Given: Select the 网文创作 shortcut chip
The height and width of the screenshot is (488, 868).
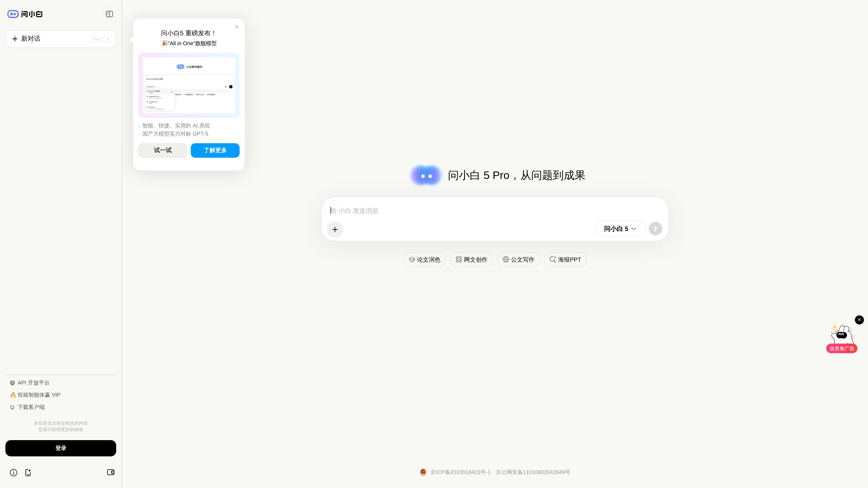Looking at the screenshot, I should [x=471, y=259].
